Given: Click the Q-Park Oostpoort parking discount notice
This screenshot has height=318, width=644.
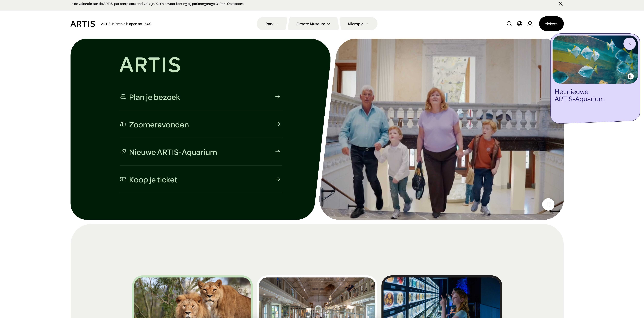Looking at the screenshot, I should coord(157,4).
